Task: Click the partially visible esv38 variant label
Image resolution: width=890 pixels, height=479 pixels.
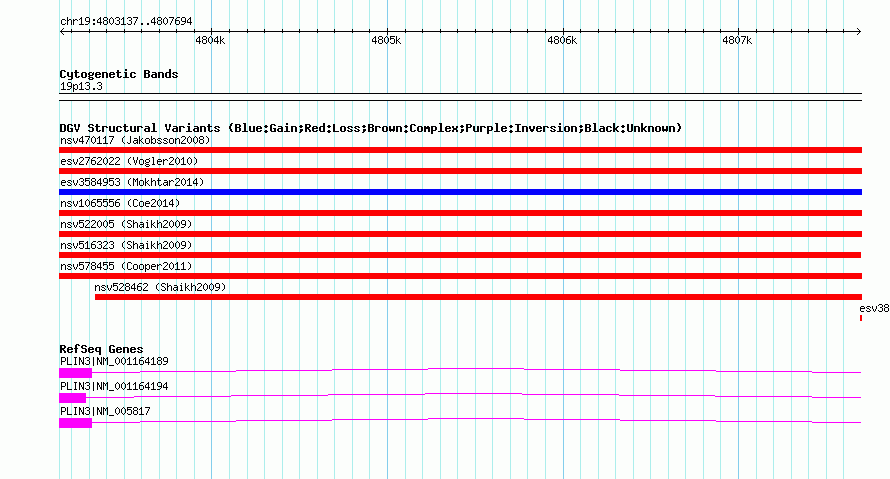Action: 874,309
